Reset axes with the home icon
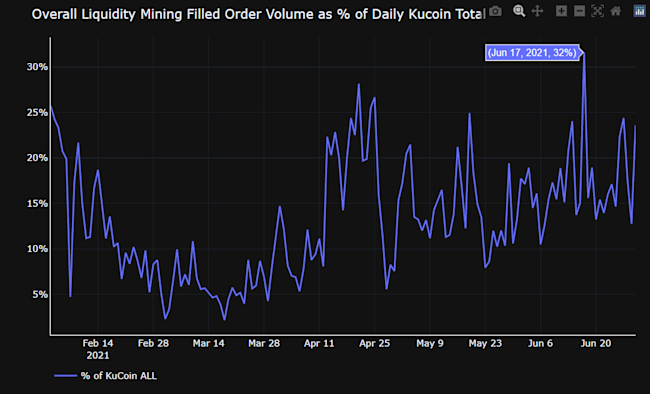This screenshot has width=650, height=394. tap(616, 11)
